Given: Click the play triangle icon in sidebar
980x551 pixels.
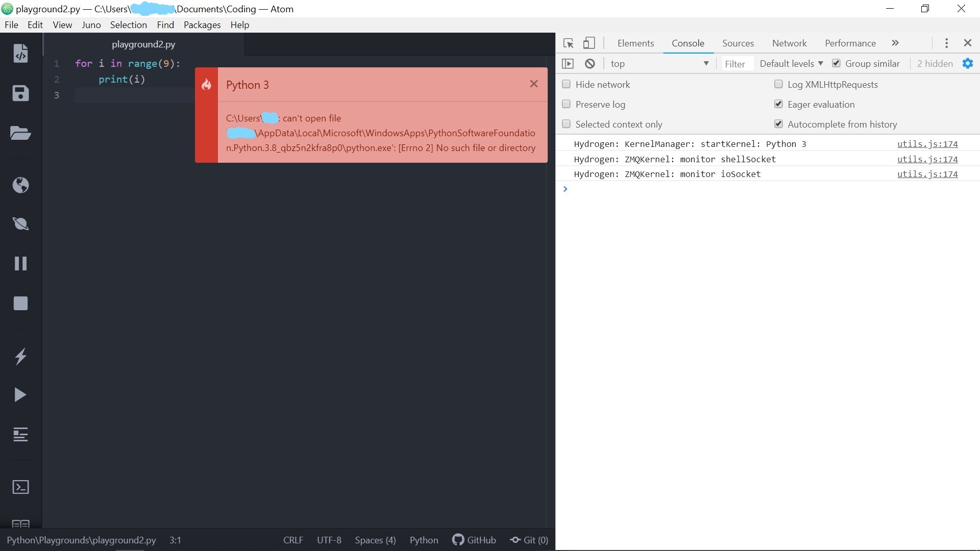Looking at the screenshot, I should tap(20, 395).
